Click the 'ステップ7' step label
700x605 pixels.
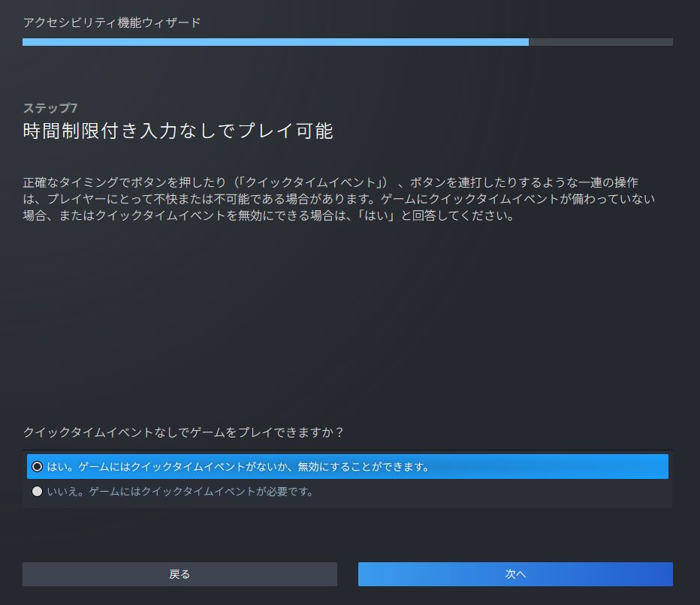50,109
